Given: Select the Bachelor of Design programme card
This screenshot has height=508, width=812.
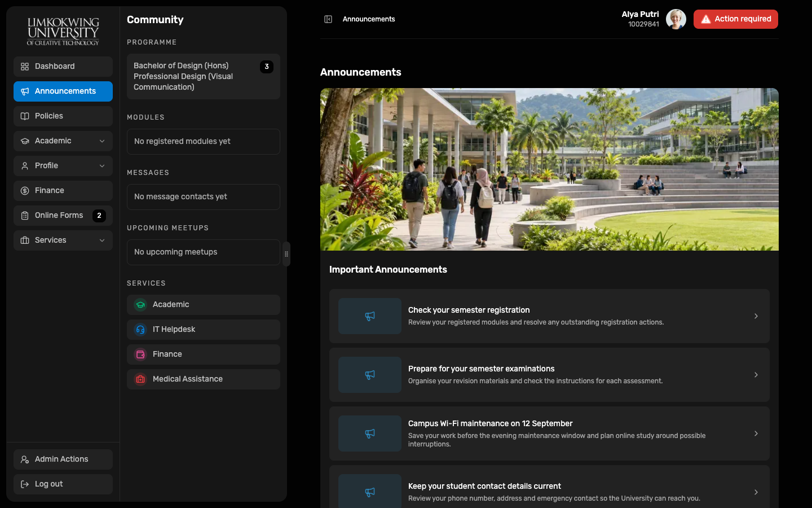Looking at the screenshot, I should pos(204,77).
